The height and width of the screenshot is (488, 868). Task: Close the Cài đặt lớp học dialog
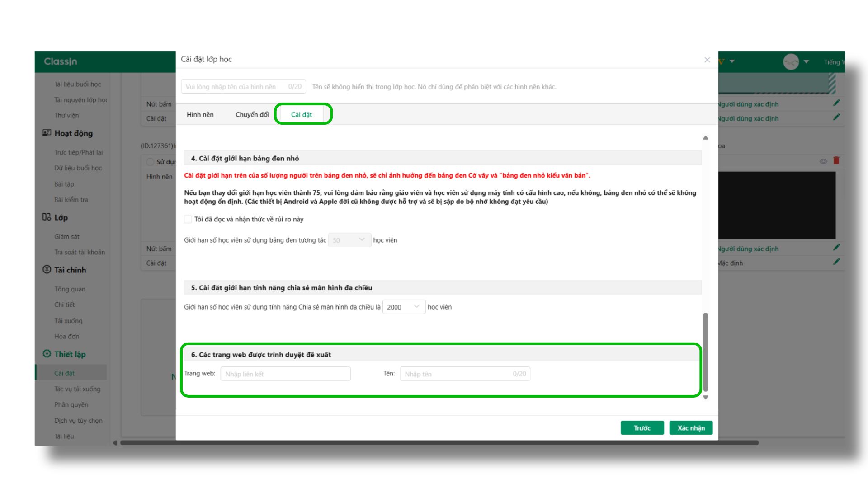(707, 60)
